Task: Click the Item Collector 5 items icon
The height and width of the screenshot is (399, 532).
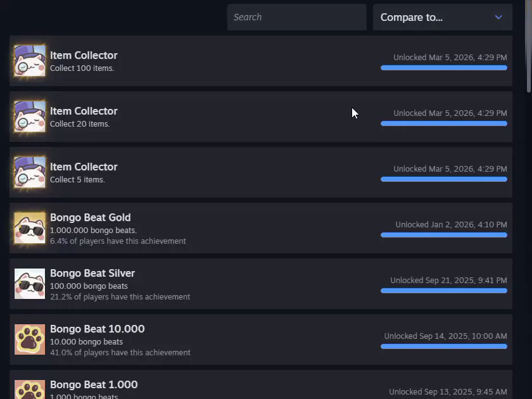Action: (30, 172)
